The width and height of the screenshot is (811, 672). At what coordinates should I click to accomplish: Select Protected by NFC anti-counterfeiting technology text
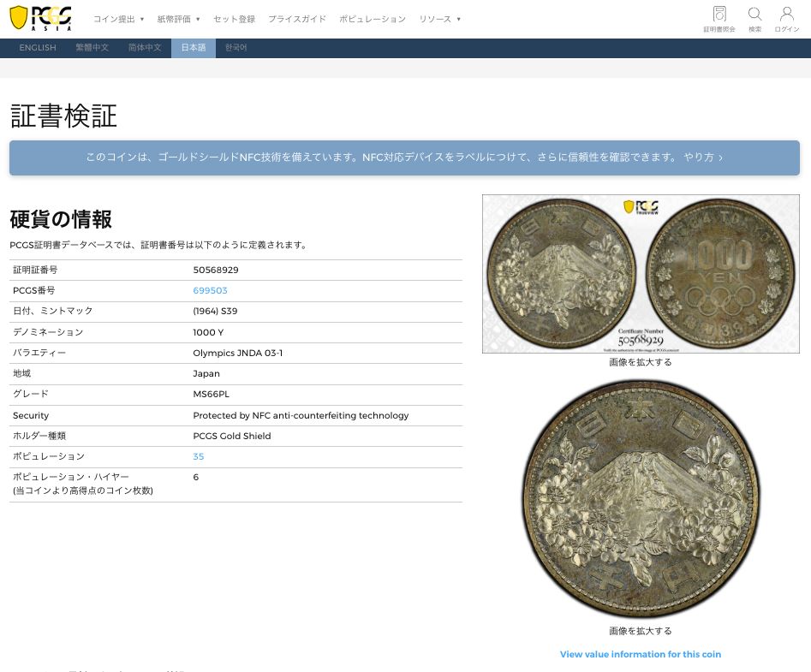point(301,415)
